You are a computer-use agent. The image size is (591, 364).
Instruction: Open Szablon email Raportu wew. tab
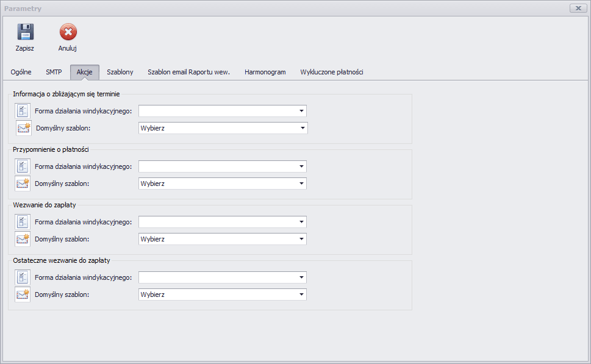(x=188, y=72)
